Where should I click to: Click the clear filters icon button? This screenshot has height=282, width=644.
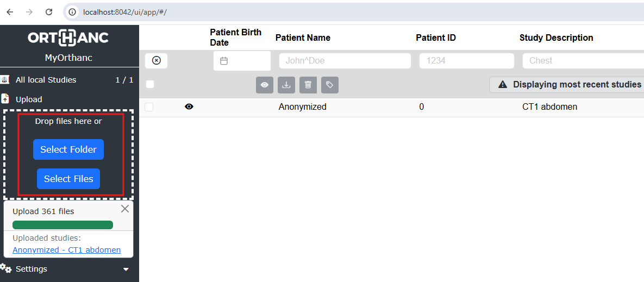click(157, 60)
